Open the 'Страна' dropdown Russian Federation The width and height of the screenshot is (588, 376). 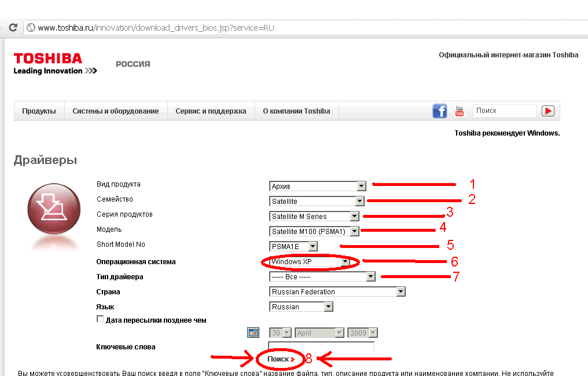tap(337, 291)
